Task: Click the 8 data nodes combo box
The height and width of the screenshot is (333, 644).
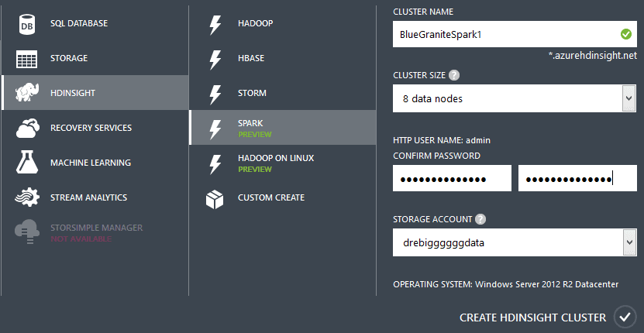Action: pos(515,98)
